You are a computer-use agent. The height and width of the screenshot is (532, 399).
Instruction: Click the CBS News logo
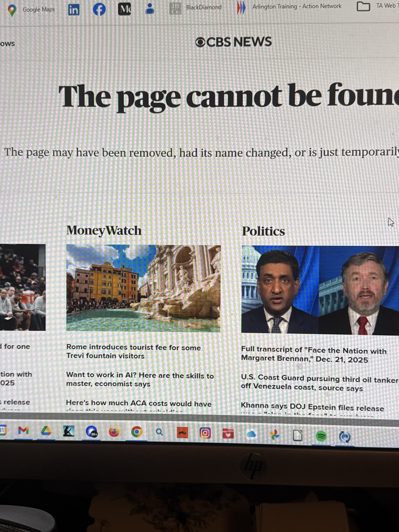coord(233,42)
